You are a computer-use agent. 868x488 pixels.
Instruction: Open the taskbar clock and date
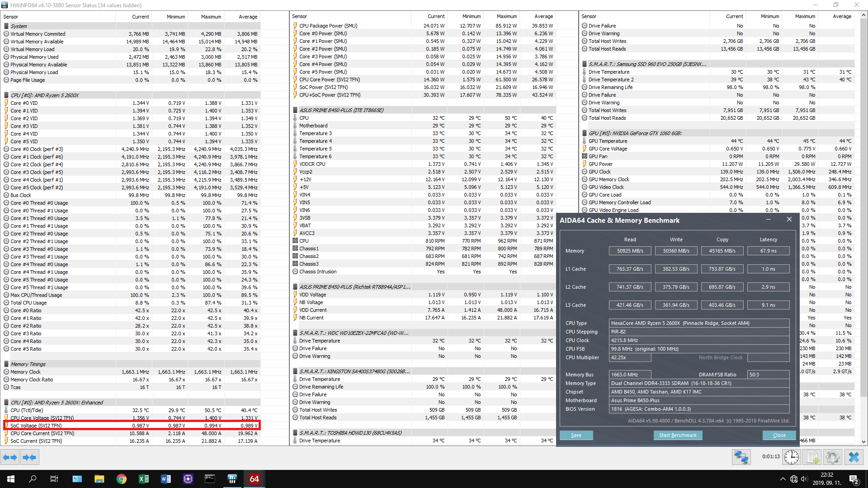coord(827,479)
